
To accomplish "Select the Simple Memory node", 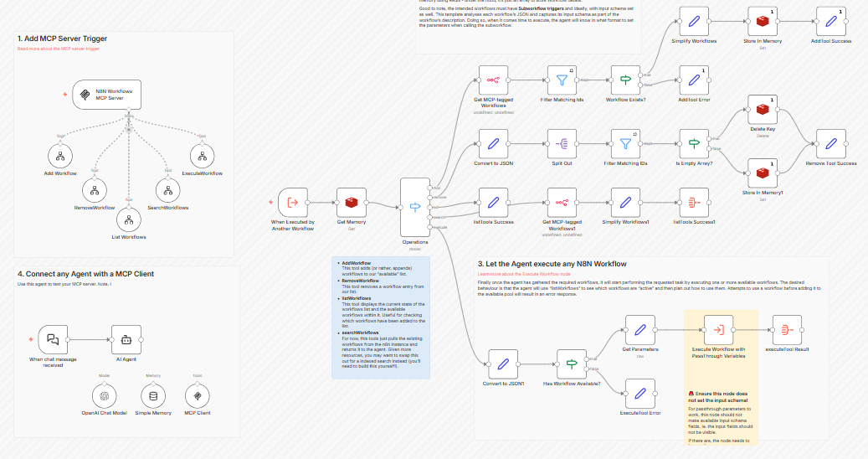I will click(153, 396).
